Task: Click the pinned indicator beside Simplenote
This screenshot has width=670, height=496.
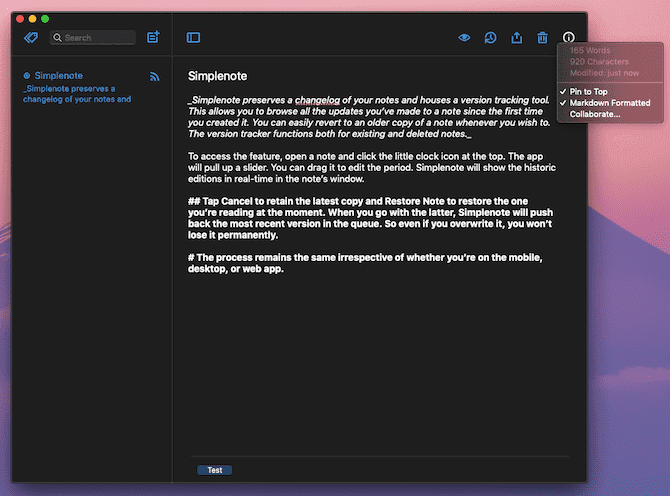Action: tap(26, 76)
